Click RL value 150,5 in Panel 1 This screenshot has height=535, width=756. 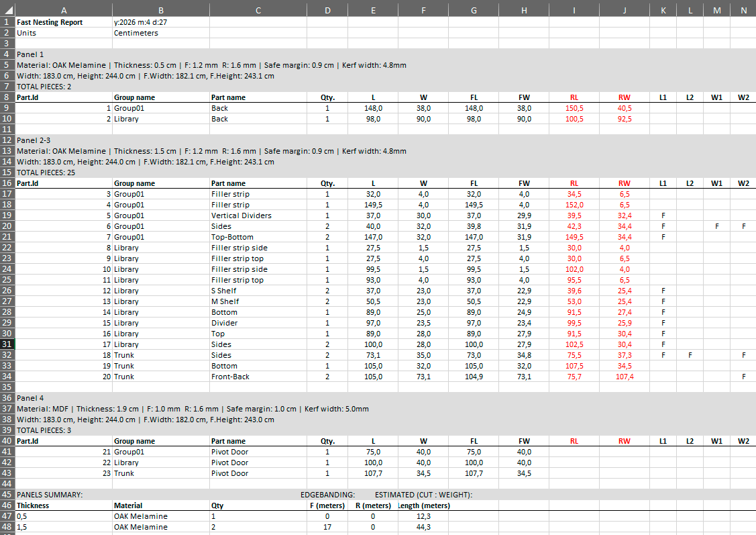tap(574, 108)
